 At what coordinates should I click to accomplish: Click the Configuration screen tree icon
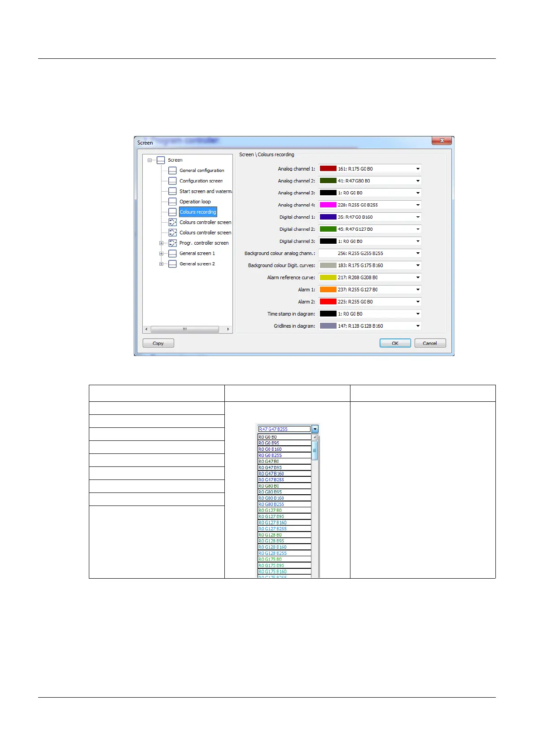[172, 181]
